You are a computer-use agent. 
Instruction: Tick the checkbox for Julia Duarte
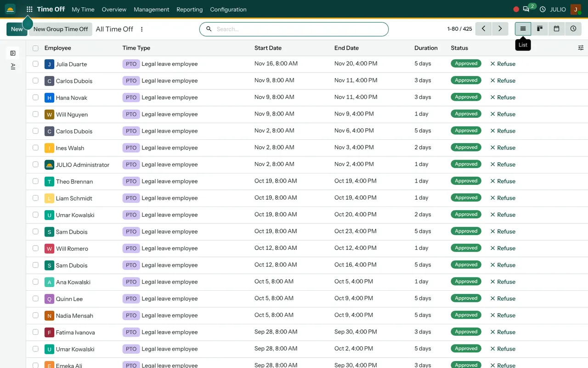tap(35, 64)
